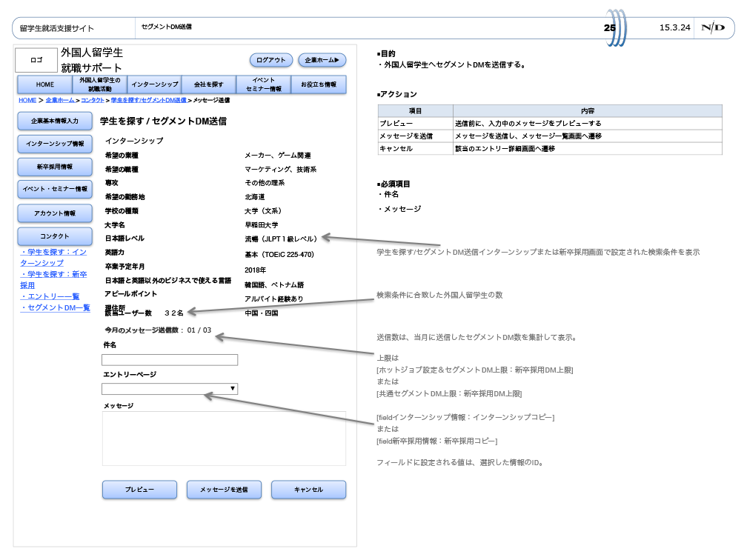Image resolution: width=747 pixels, height=560 pixels.
Task: Click the アカウント情報 sidebar button
Action: point(55,213)
